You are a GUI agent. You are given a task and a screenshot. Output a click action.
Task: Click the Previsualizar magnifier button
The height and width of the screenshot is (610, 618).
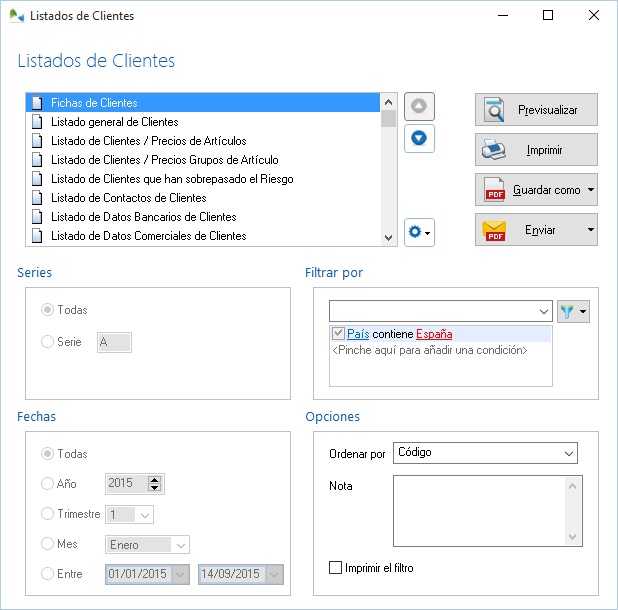pyautogui.click(x=536, y=109)
